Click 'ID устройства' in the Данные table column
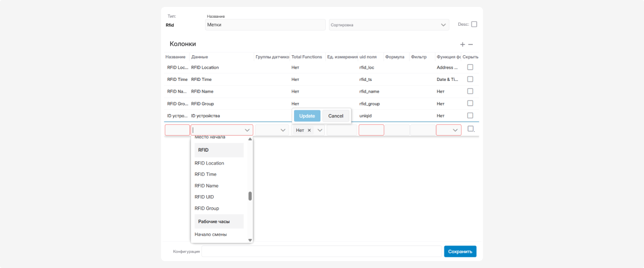644x268 pixels. 206,115
